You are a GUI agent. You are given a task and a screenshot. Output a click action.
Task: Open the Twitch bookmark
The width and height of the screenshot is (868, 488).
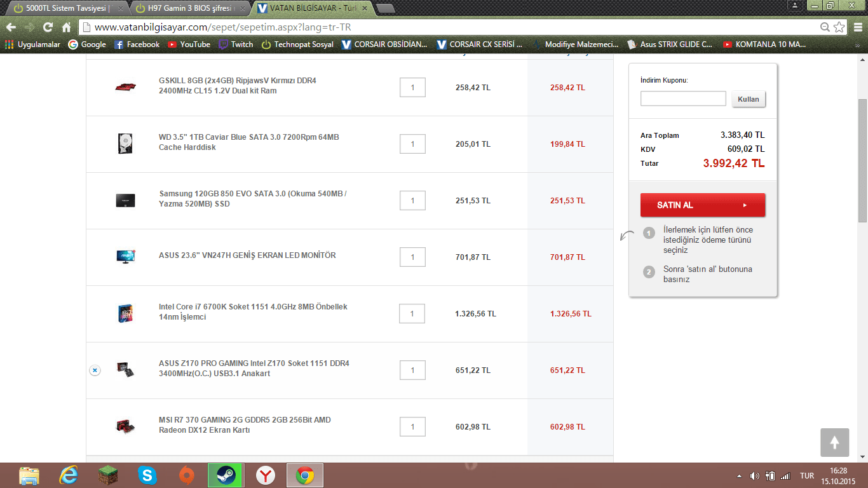click(x=236, y=44)
